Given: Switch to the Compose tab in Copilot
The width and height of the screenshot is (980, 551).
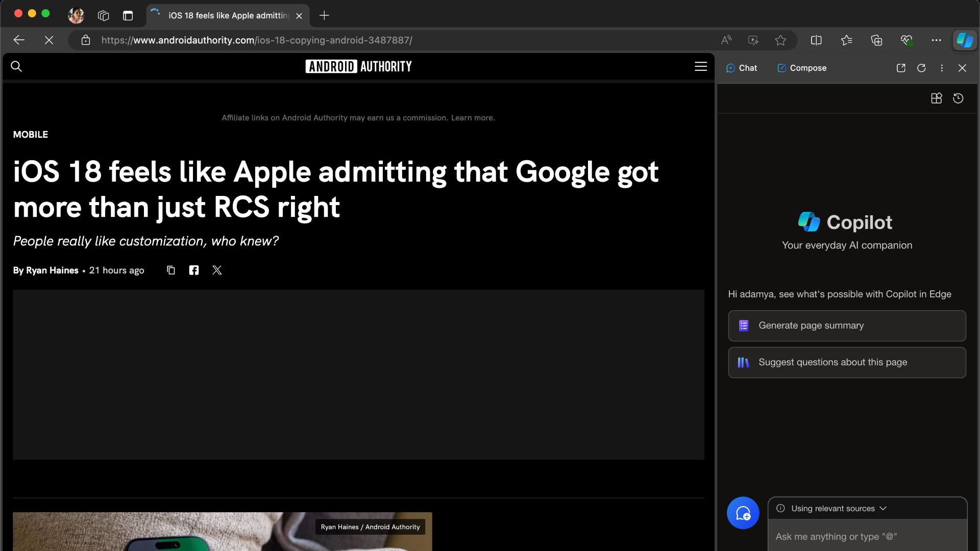Looking at the screenshot, I should point(802,67).
